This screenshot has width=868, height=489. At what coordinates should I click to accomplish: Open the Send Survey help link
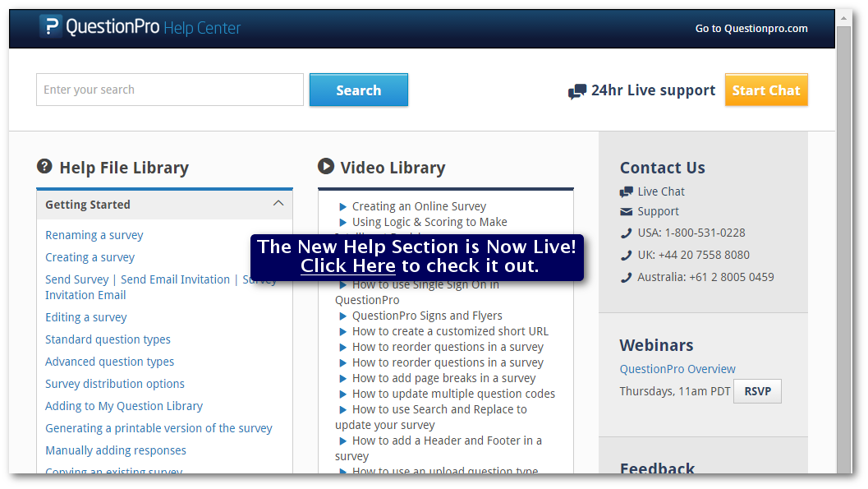click(77, 279)
